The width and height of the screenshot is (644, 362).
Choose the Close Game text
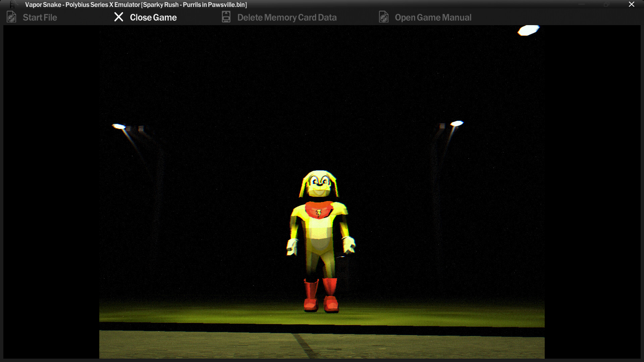[x=153, y=17]
